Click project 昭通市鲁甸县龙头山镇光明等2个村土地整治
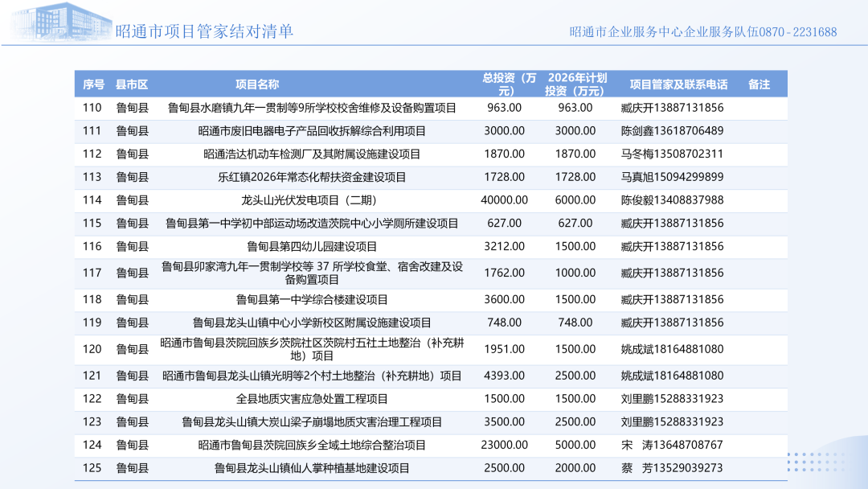The image size is (868, 489). point(312,376)
